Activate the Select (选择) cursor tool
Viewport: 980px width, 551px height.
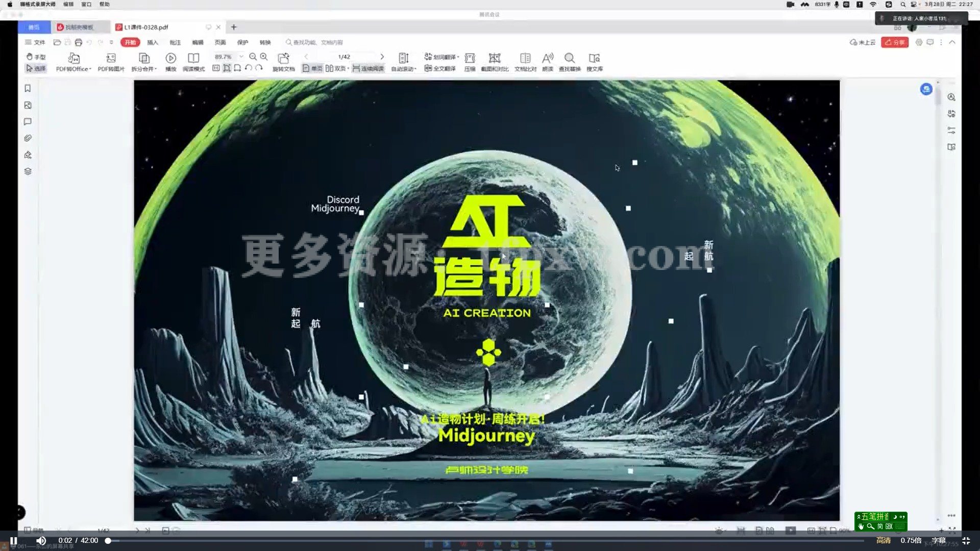[36, 68]
